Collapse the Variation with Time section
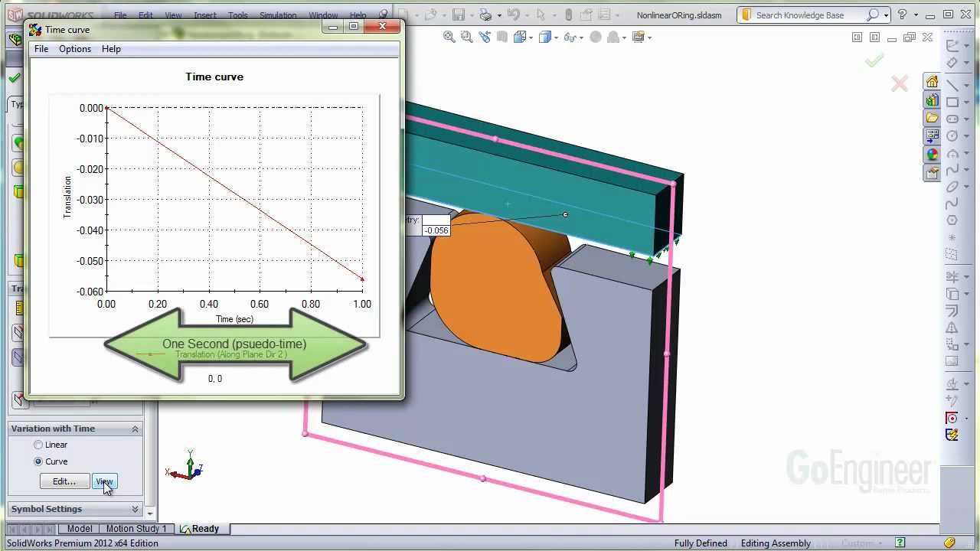 click(x=135, y=429)
